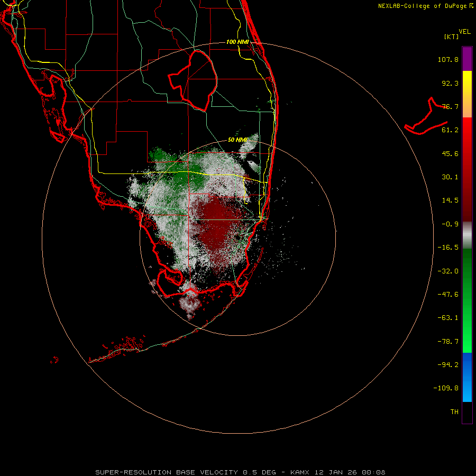Click the 107.8 legend value
Screen dimensions: 476x476
(448, 59)
